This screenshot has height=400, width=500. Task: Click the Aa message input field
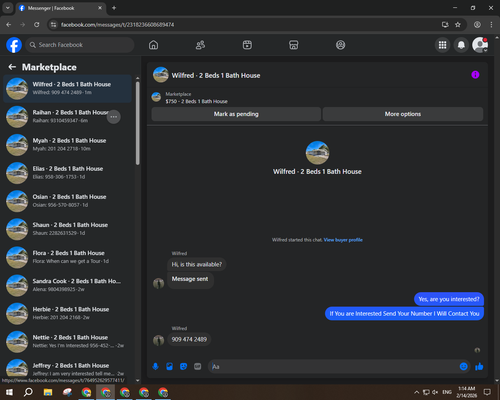[333, 367]
